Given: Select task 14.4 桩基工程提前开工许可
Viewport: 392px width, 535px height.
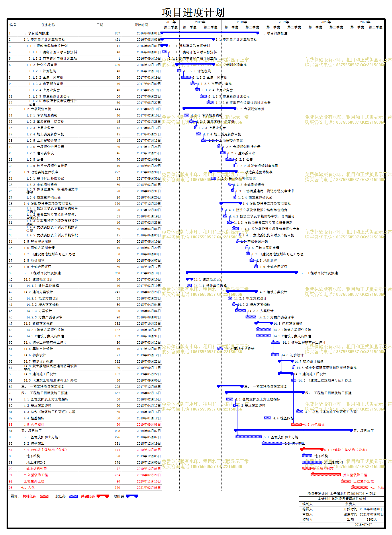Looking at the screenshot, I should click(x=85, y=343).
